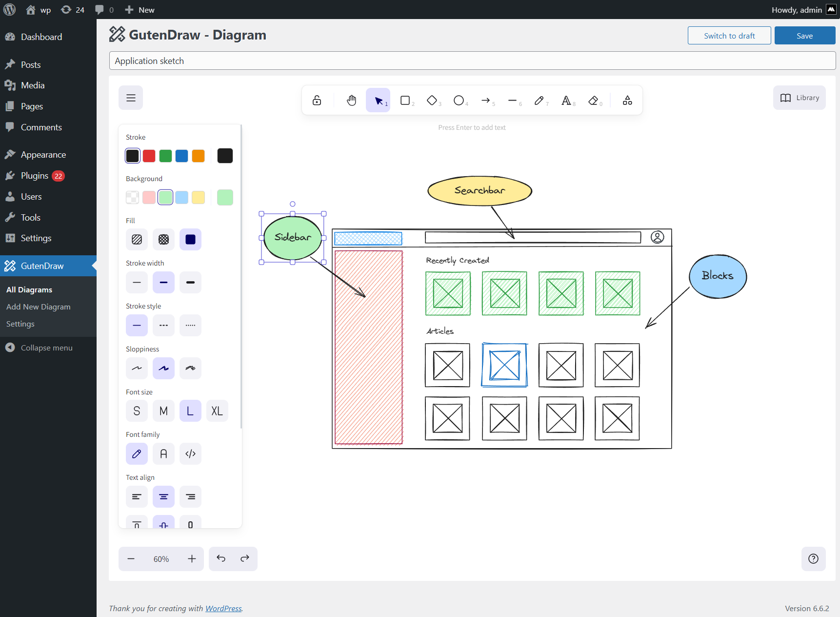Viewport: 840px width, 617px height.
Task: Open Add New Diagram submenu item
Action: (x=38, y=307)
